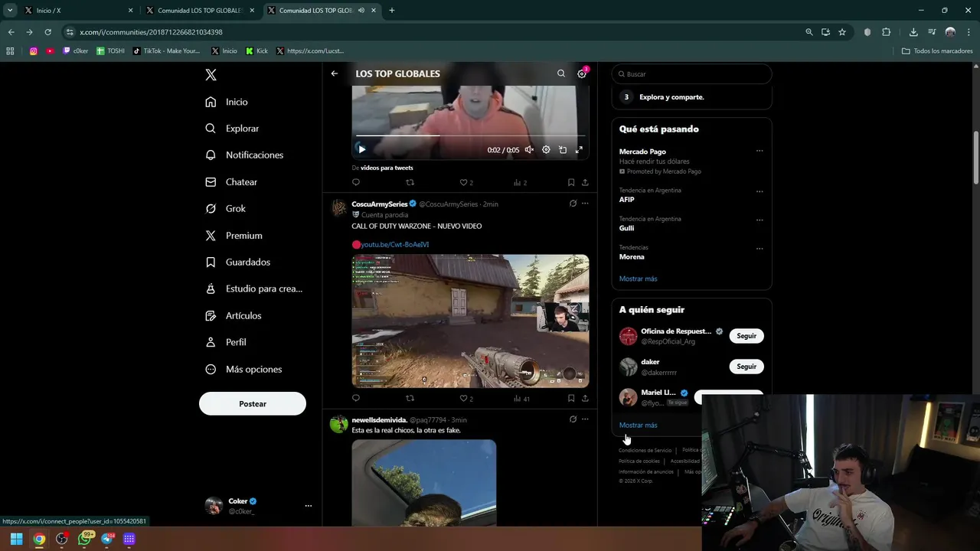
Task: Search within the community
Action: click(x=561, y=73)
